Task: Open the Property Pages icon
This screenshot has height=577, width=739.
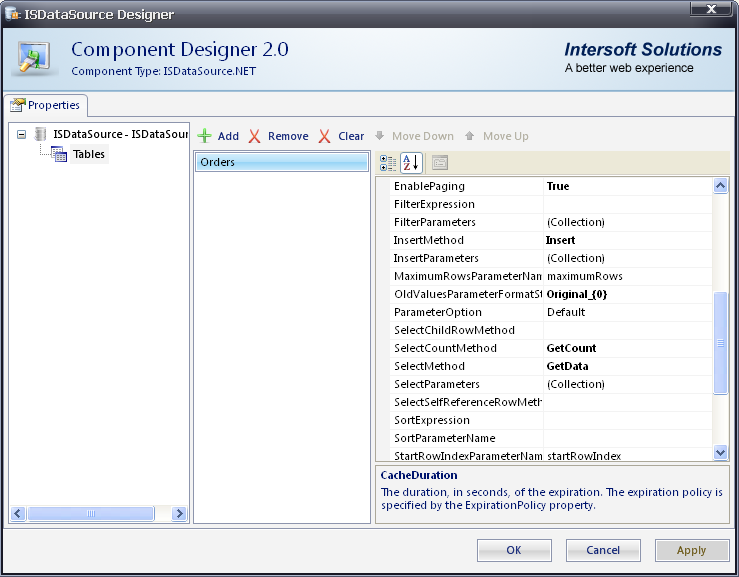Action: pos(440,163)
